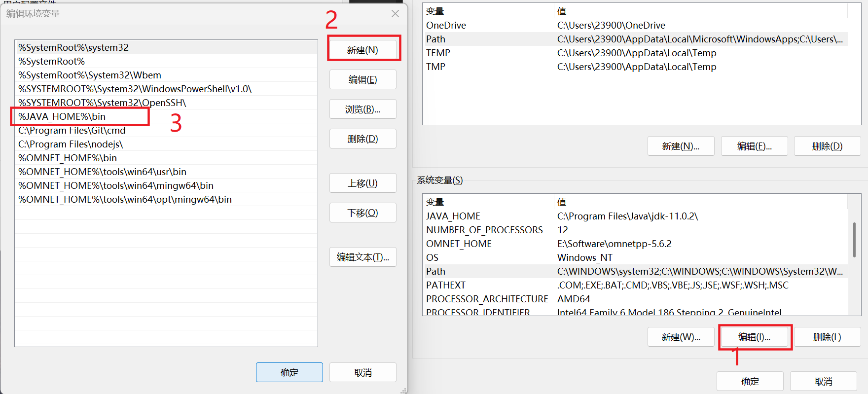Click 编辑(I)... under system variables
Screen dimensions: 868x394
click(754, 337)
